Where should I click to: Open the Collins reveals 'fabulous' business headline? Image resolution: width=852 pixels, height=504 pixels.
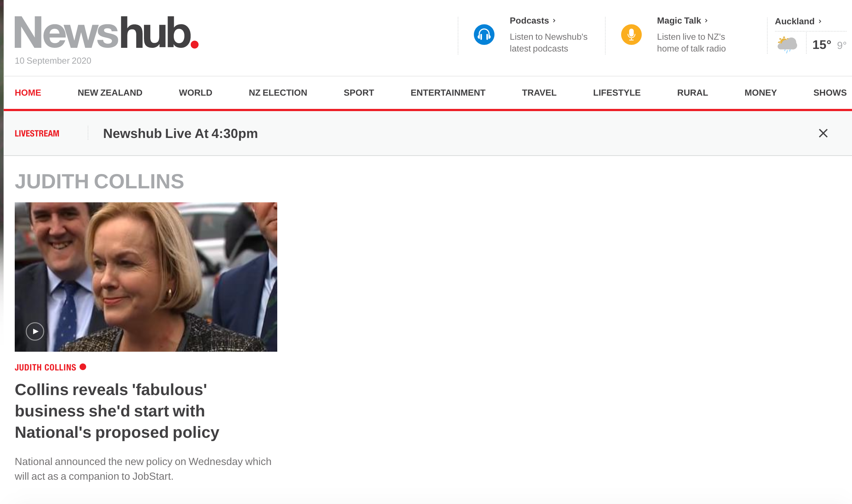point(117,411)
